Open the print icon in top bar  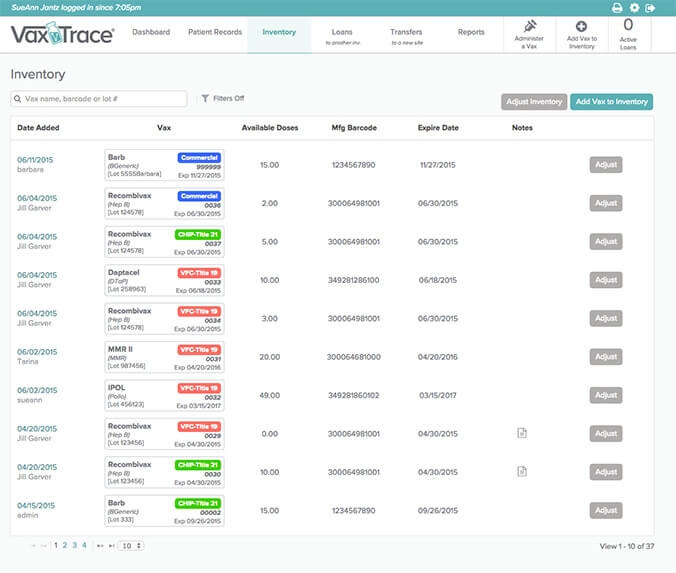click(x=617, y=8)
